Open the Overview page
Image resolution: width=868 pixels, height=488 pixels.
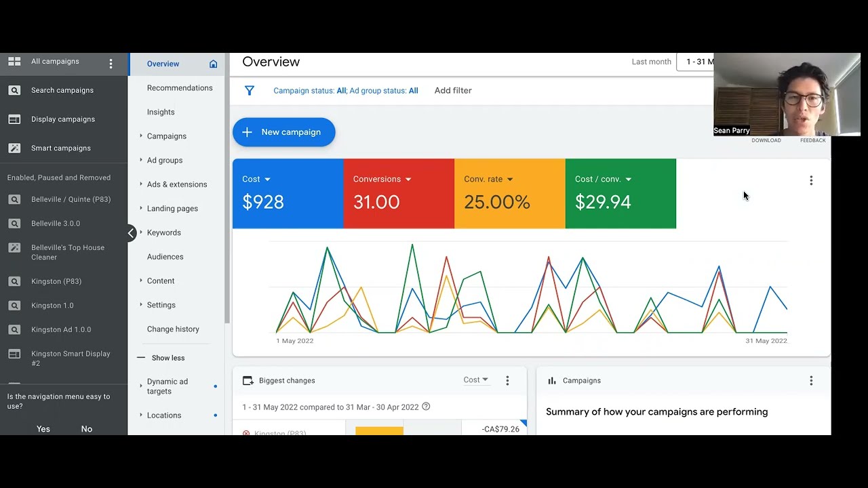163,64
